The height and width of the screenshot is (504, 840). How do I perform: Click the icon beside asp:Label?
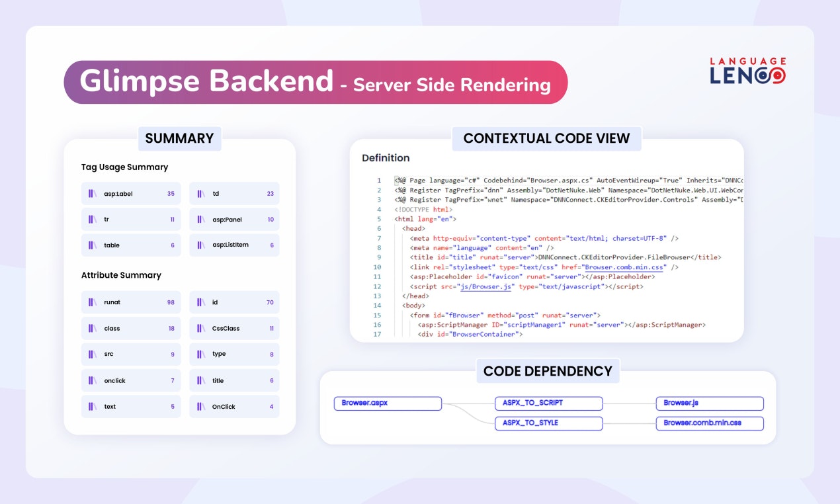(93, 194)
